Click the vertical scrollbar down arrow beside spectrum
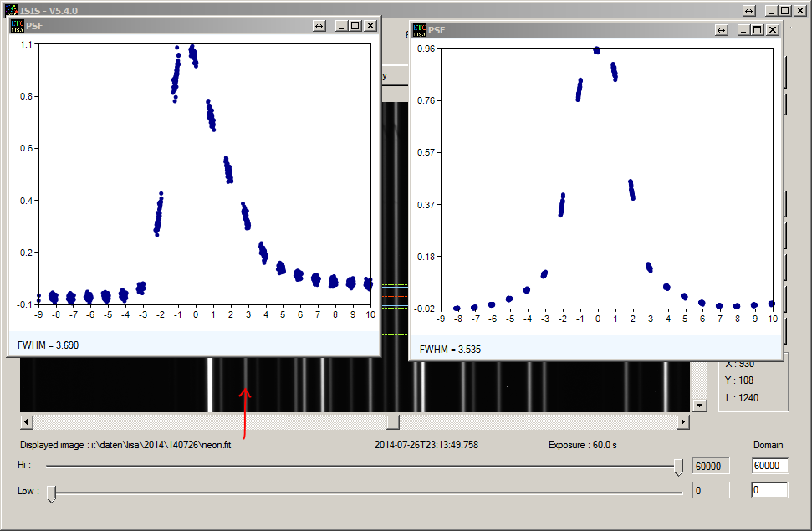Screen dimensions: 812x531 point(700,406)
